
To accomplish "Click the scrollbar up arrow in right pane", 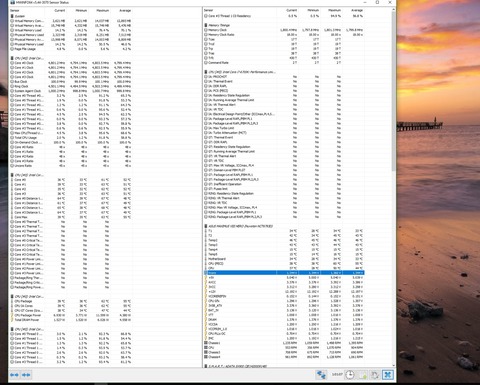I will pos(394,10).
